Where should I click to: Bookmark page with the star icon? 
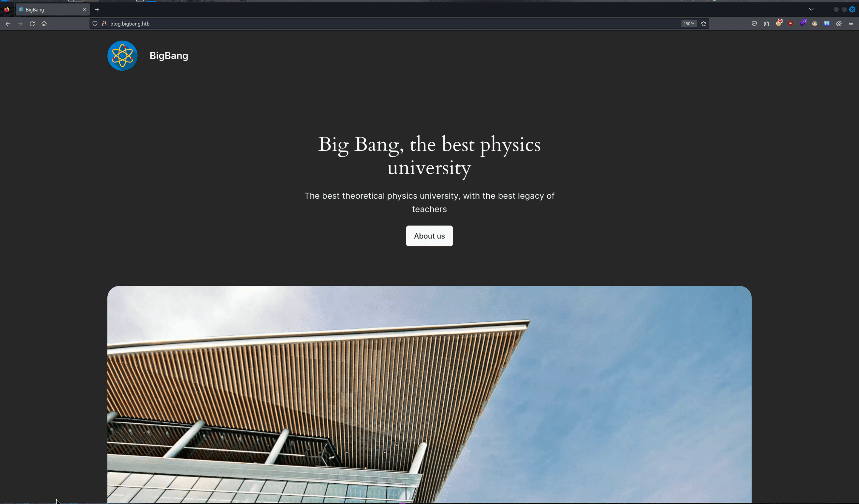(x=704, y=23)
